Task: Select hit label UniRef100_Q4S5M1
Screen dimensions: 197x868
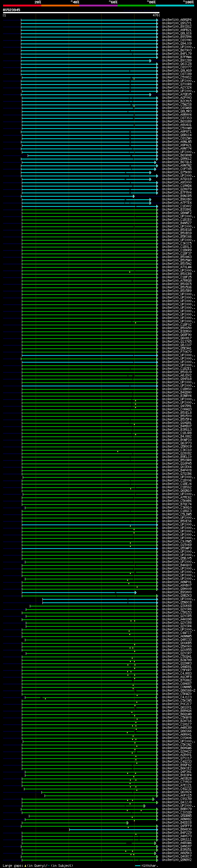Action: pos(176,406)
